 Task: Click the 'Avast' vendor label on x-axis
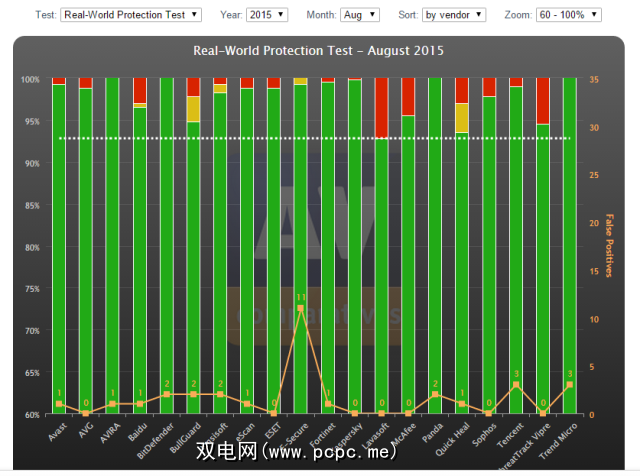point(57,432)
